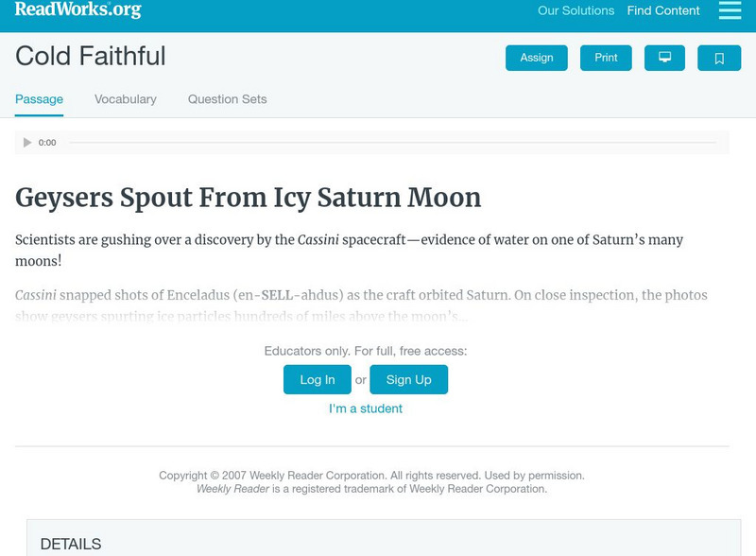
Task: Click the audio time 0:00 label
Action: [47, 143]
